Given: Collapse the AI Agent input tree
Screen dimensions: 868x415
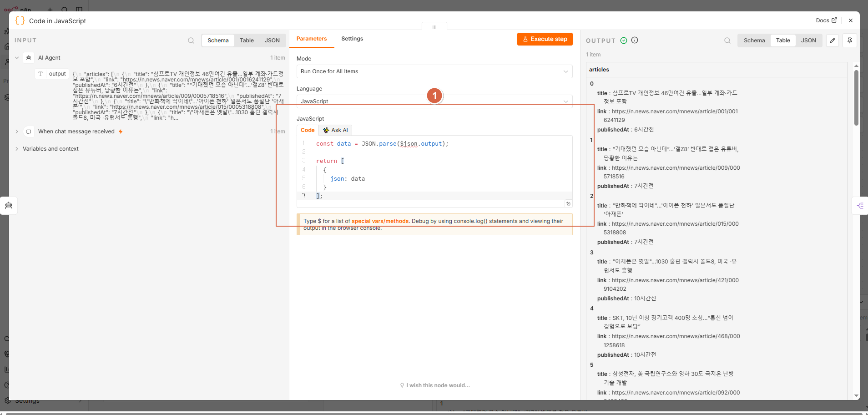Looking at the screenshot, I should point(17,58).
